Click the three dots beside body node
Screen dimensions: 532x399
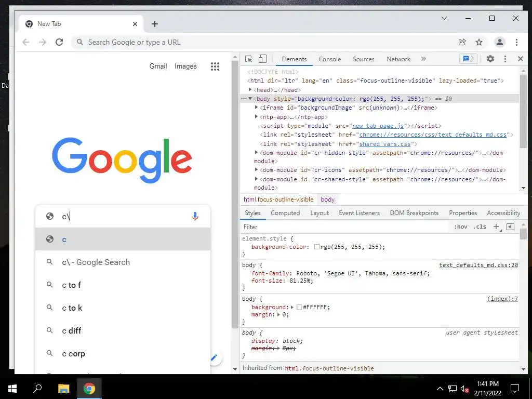coord(244,99)
